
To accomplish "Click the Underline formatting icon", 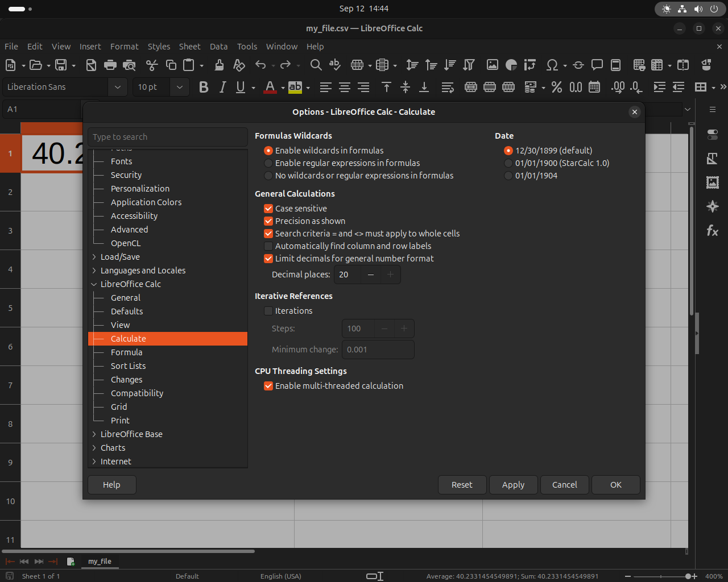I will point(241,87).
